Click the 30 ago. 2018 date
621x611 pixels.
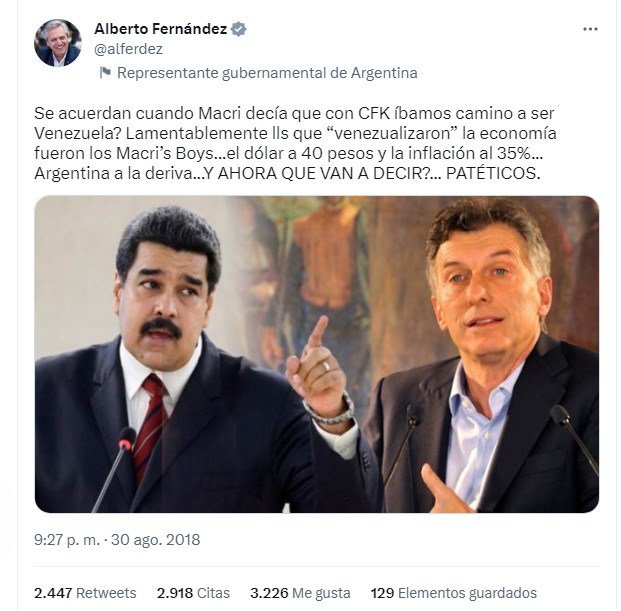[x=156, y=540]
